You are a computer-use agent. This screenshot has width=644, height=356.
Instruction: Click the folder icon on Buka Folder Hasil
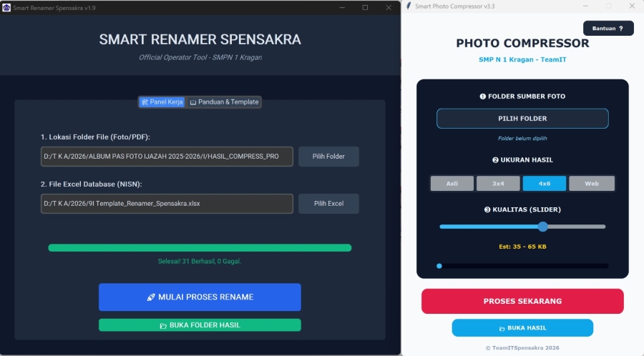[x=163, y=325]
